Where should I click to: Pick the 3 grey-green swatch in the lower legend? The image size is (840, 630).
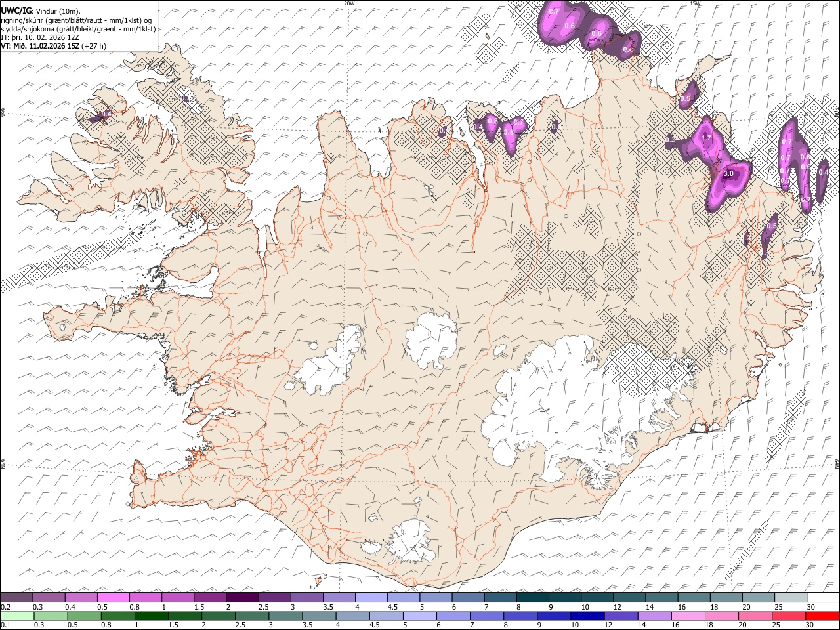tap(285, 616)
